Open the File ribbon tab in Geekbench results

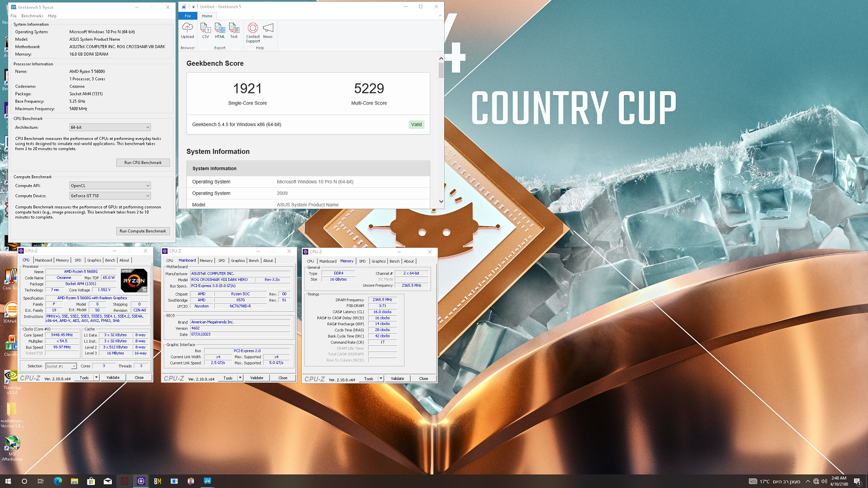tap(187, 16)
